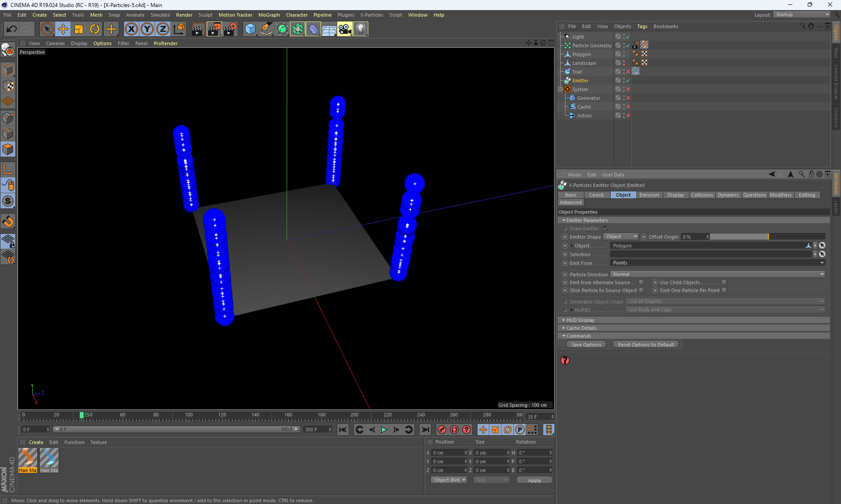The width and height of the screenshot is (841, 504).
Task: Open the Emit From dropdown
Action: coord(717,263)
